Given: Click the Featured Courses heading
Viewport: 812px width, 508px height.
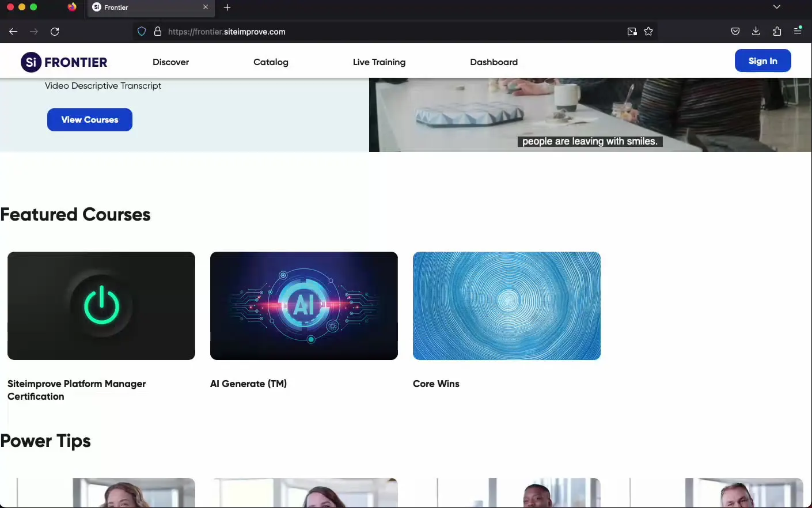Looking at the screenshot, I should 75,214.
